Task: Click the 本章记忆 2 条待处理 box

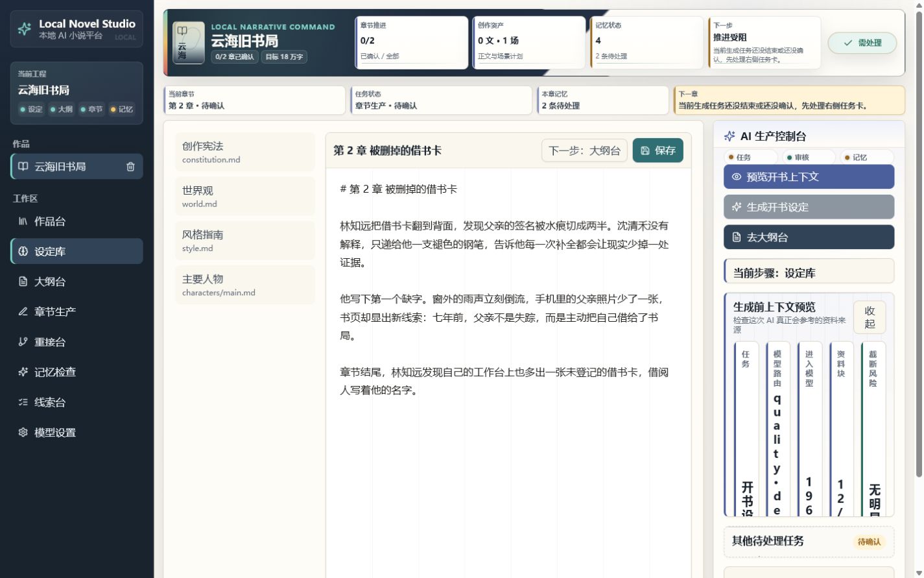Action: coord(603,100)
